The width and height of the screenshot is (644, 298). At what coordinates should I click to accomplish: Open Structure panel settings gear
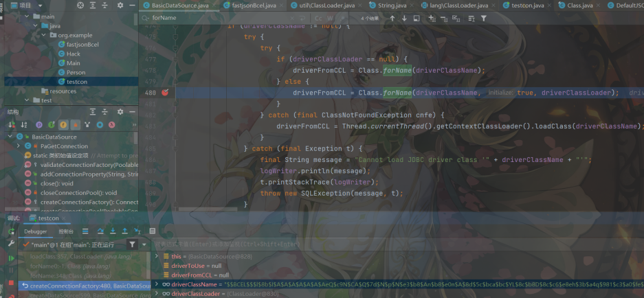coord(120,112)
